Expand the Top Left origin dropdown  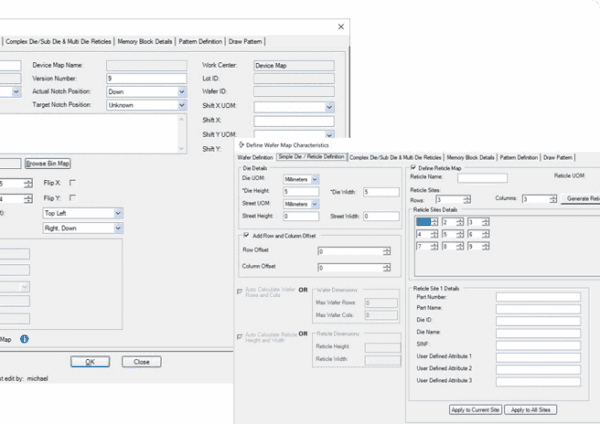click(x=118, y=213)
